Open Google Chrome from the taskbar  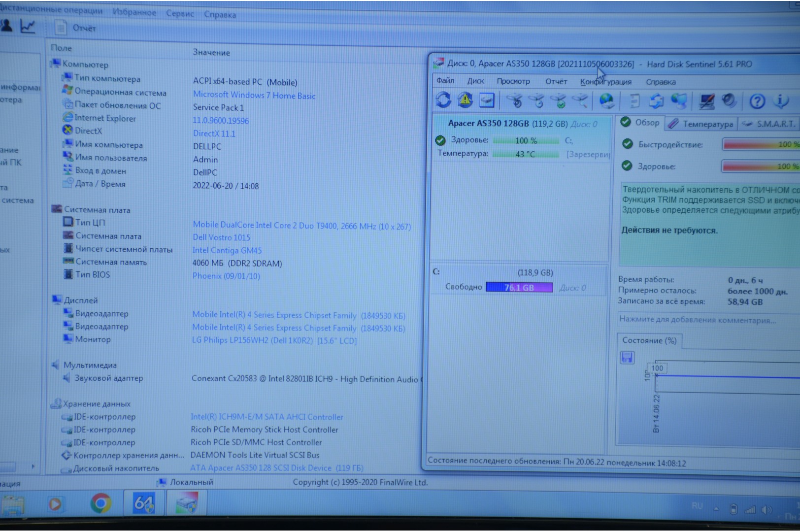tap(100, 503)
